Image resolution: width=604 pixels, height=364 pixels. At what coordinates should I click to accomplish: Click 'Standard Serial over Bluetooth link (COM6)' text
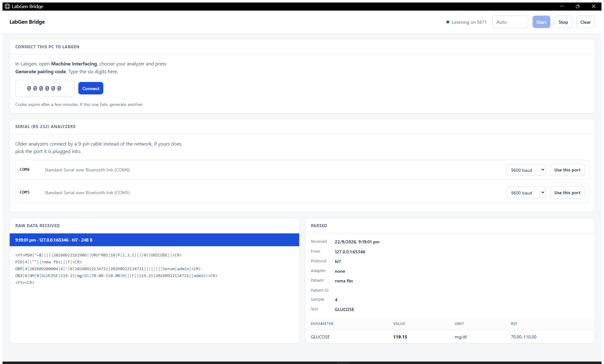click(87, 170)
